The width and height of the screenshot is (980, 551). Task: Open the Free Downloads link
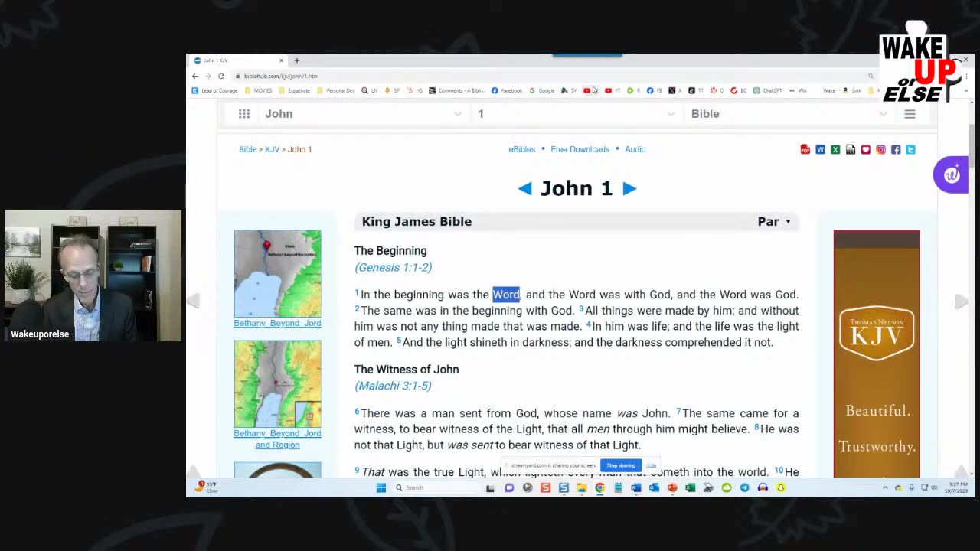[580, 149]
